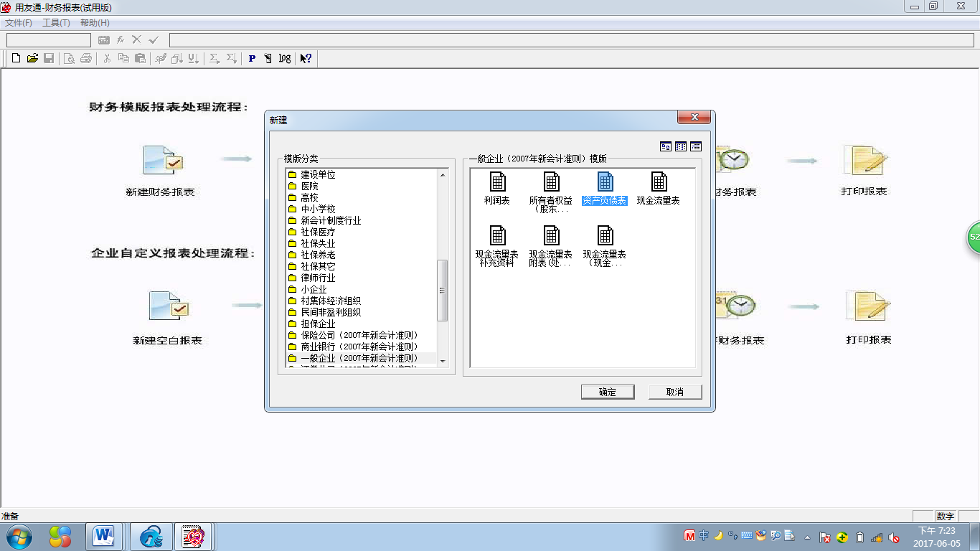Select the 社保养老 folder

click(312, 255)
